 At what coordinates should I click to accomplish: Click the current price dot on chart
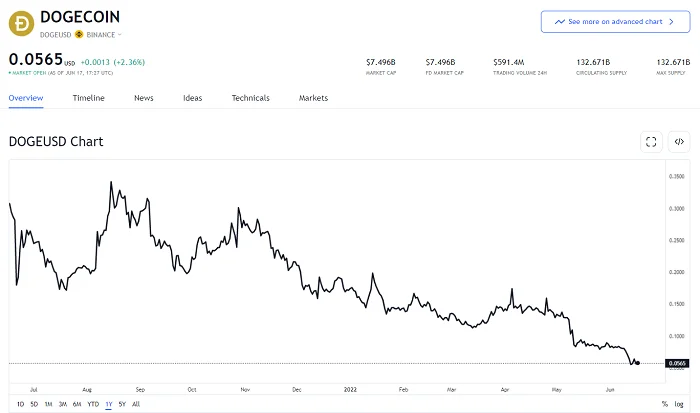(x=638, y=363)
